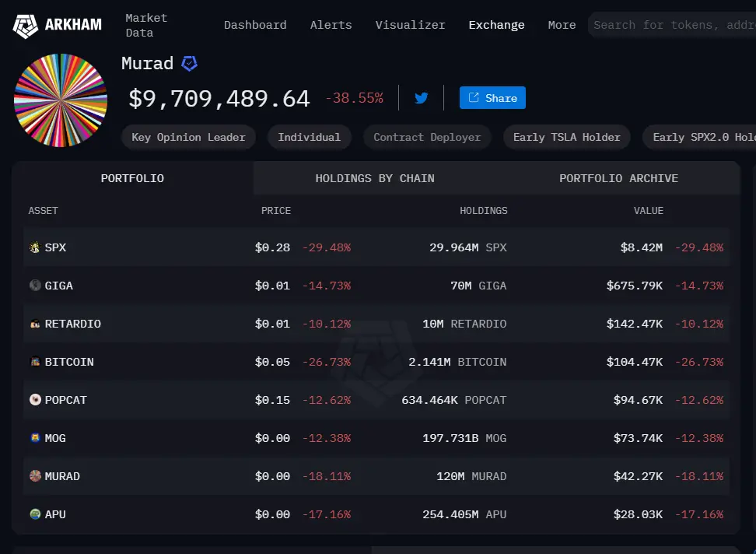Click the total value $9,709,489.64
Screen dimensions: 756x554
pos(219,99)
